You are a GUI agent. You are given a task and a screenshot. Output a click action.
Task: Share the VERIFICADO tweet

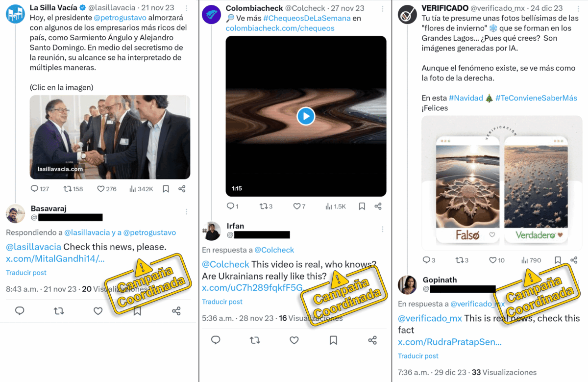click(574, 260)
